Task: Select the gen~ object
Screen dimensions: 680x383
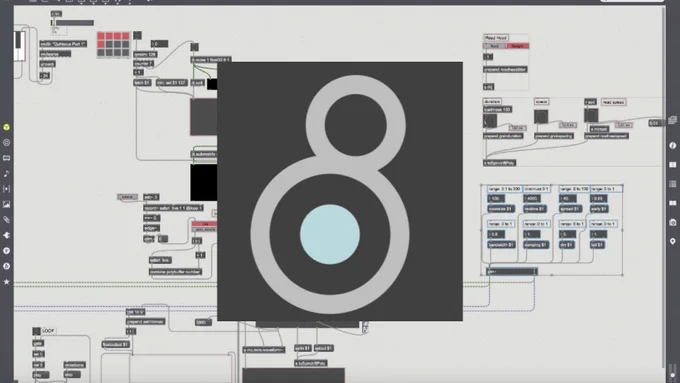Action: coord(512,272)
